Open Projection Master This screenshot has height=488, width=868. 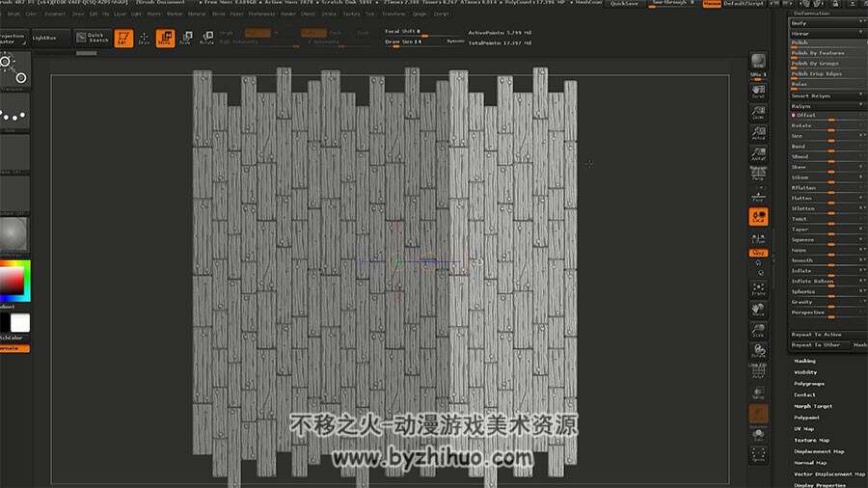click(x=14, y=39)
